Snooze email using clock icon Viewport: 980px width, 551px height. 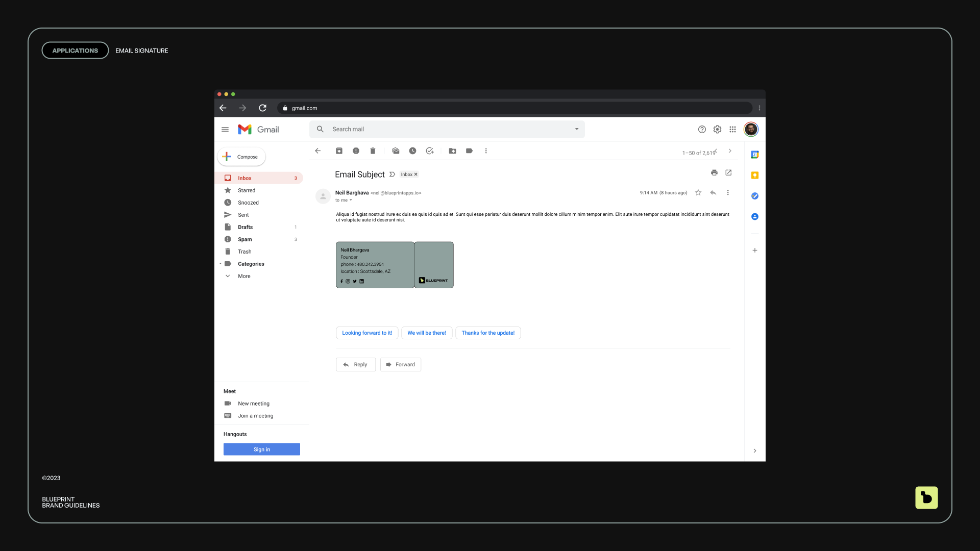412,151
